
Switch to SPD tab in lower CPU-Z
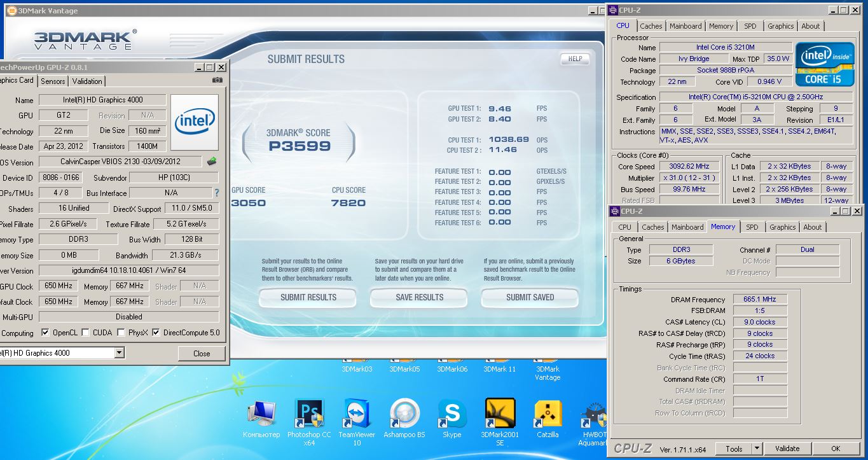[752, 227]
